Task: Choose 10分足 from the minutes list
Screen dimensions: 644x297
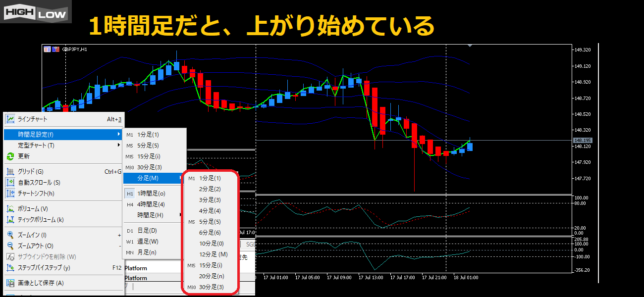Action: [211, 244]
